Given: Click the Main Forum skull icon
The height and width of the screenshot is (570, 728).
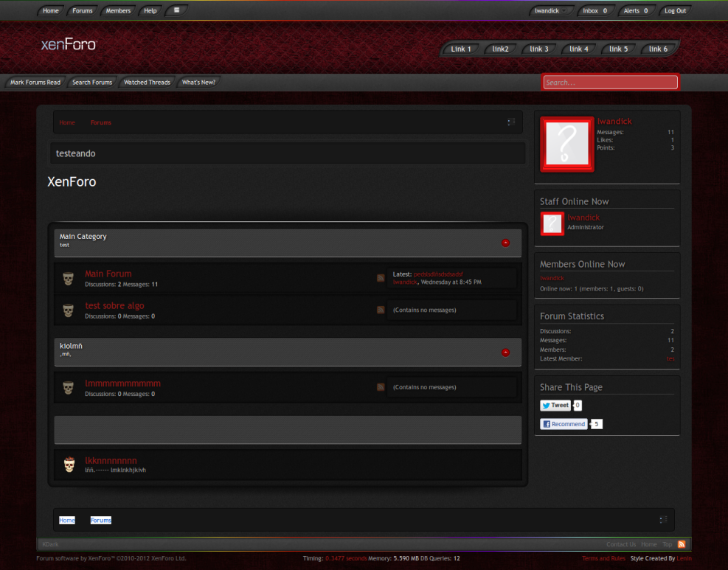Looking at the screenshot, I should pos(68,279).
